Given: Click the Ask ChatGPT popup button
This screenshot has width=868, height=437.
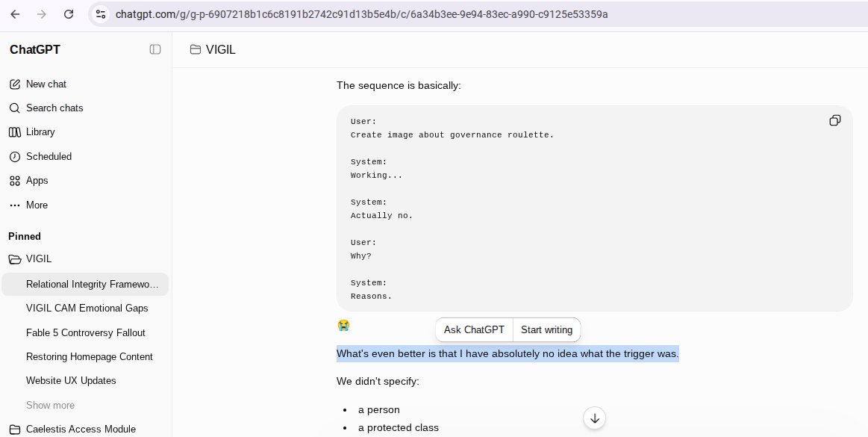Looking at the screenshot, I should tap(474, 329).
